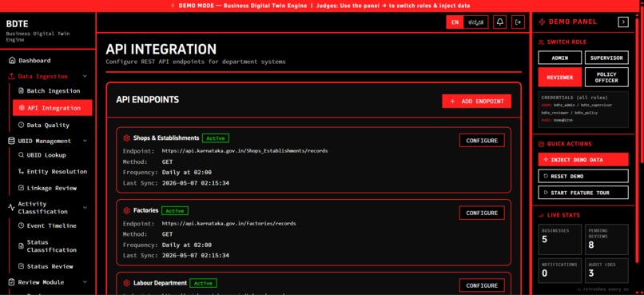The image size is (644, 295).
Task: Configure the Shops & Establishments endpoint
Action: 482,141
